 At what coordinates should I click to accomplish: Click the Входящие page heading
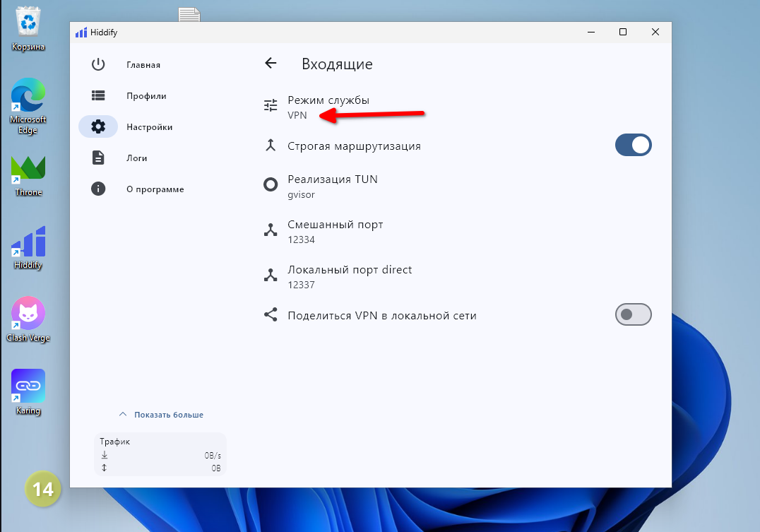tap(337, 64)
